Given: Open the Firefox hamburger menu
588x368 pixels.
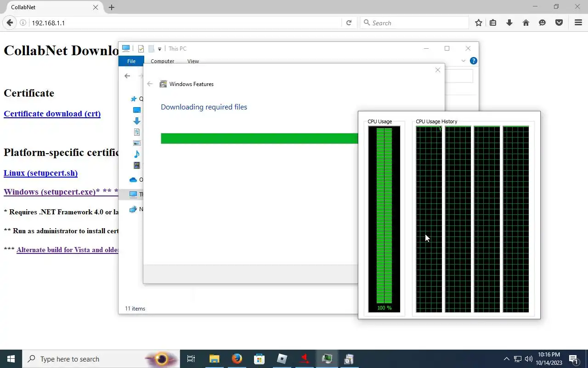Looking at the screenshot, I should point(578,23).
